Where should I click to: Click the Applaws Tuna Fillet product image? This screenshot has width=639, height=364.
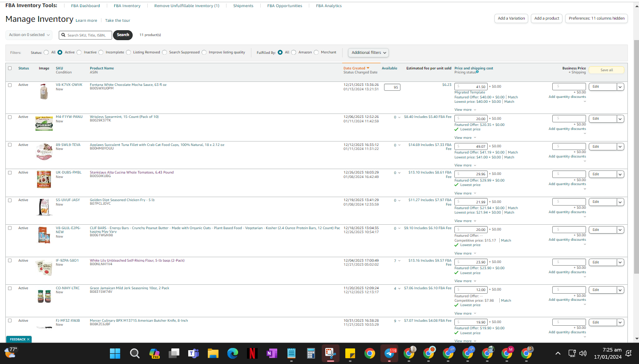pyautogui.click(x=44, y=151)
